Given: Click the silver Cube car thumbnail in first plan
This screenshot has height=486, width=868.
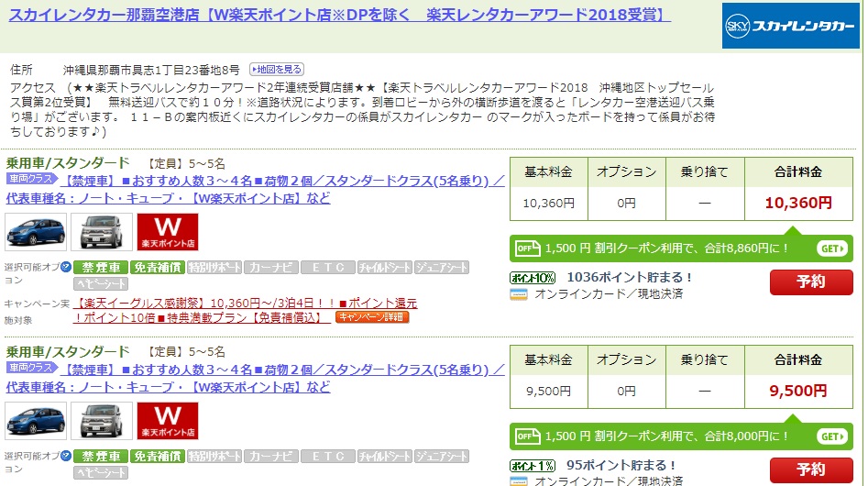Looking at the screenshot, I should [102, 232].
